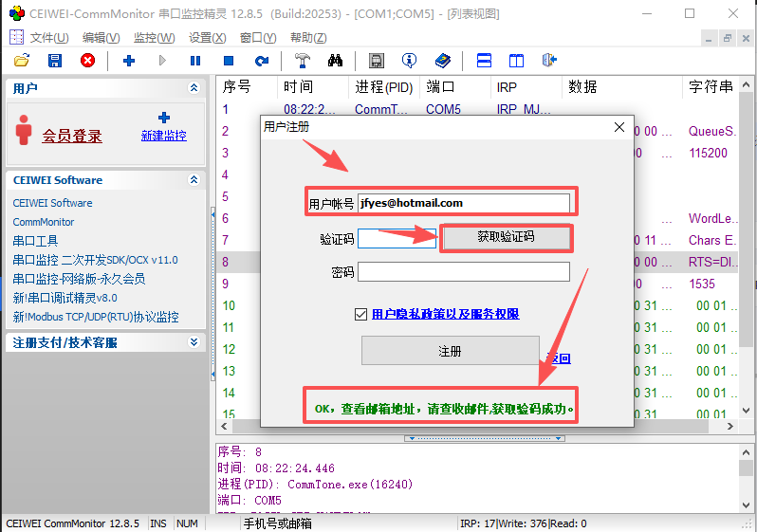Expand the 注册支付/技术客服 panel
Viewport: 757px width, 532px height.
click(194, 342)
